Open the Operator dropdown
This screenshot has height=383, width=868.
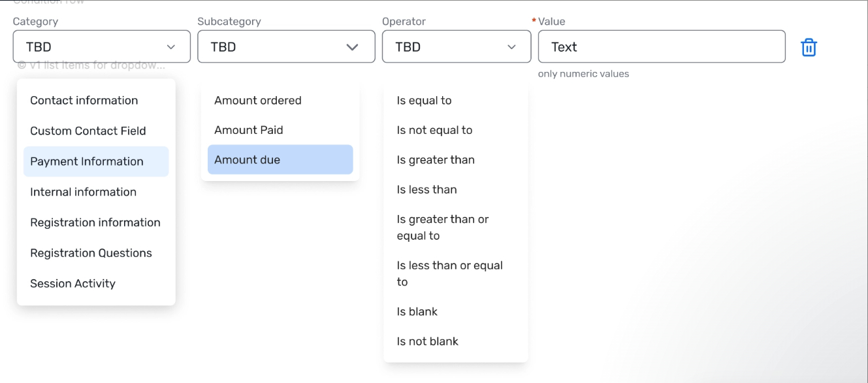(456, 47)
